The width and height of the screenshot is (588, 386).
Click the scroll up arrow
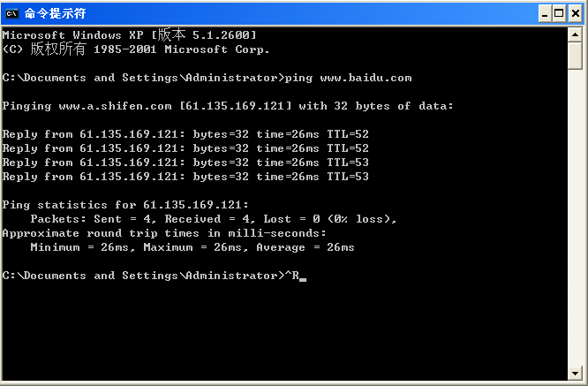click(x=575, y=34)
